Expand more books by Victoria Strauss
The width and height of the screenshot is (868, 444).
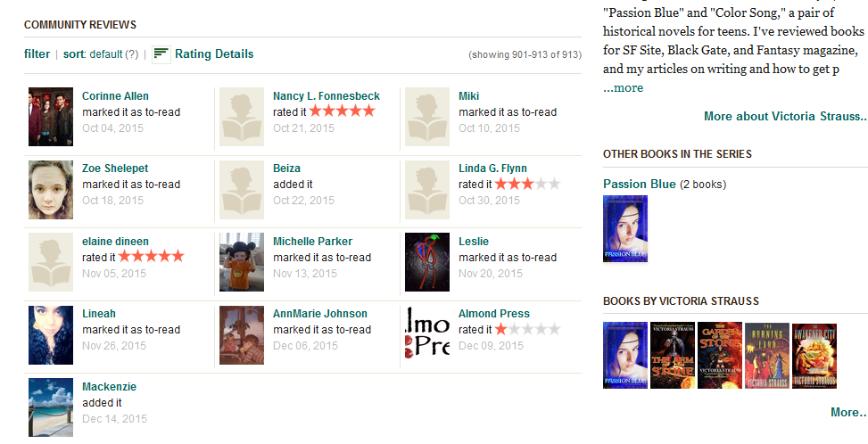point(847,412)
